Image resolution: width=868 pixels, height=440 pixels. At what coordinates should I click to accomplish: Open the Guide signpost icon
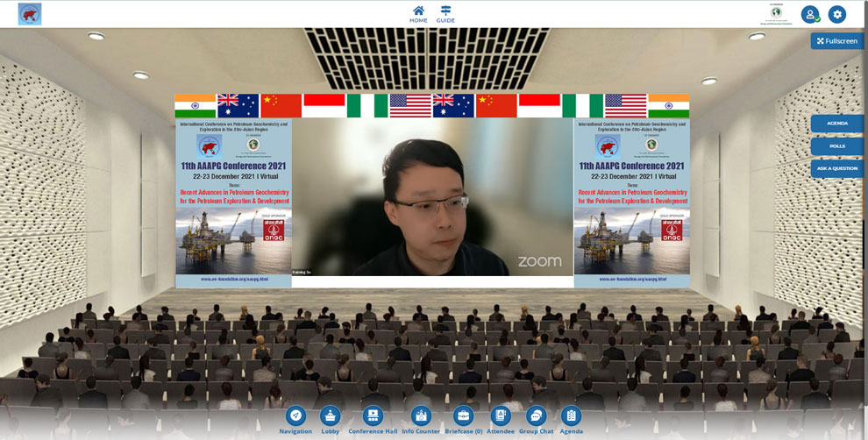pos(445,14)
